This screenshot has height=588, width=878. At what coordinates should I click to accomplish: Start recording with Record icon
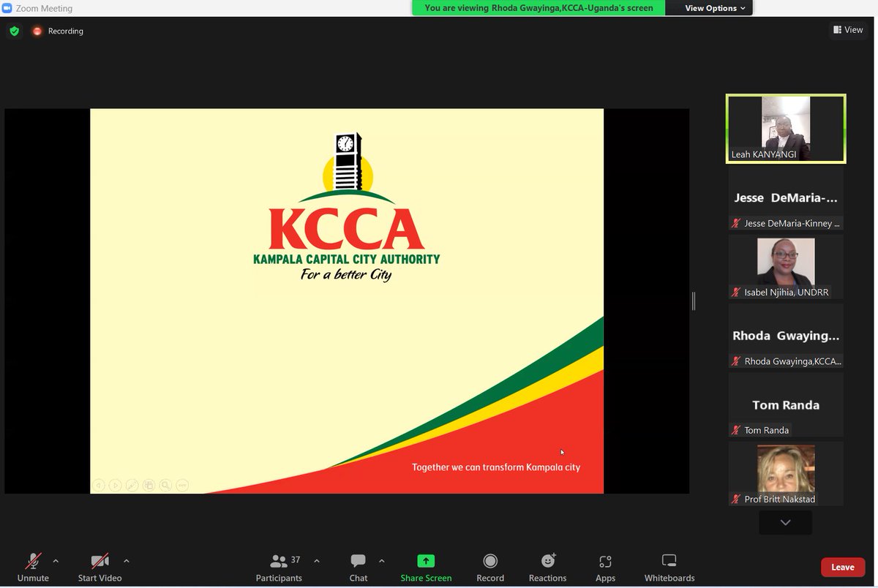[490, 561]
